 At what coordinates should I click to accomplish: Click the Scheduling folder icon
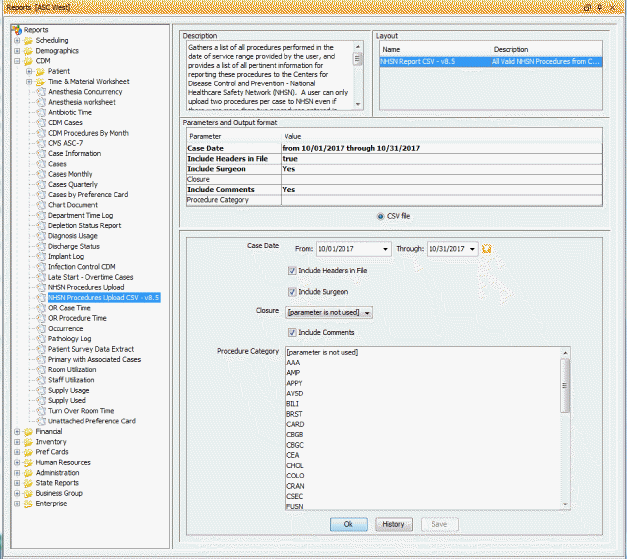pos(28,40)
